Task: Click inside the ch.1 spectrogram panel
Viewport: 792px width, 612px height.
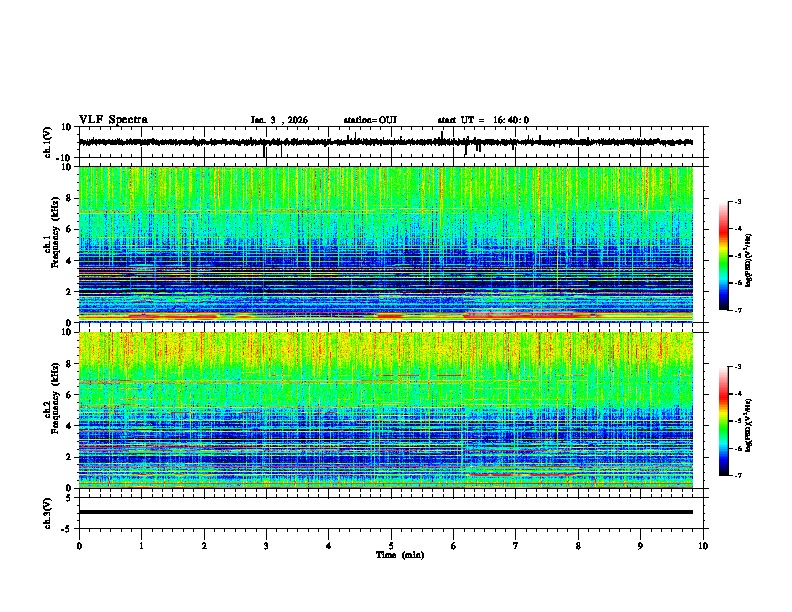Action: [x=386, y=244]
